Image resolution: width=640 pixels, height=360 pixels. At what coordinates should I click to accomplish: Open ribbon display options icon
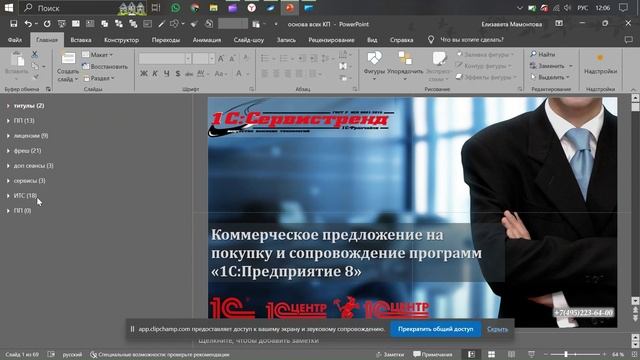[x=559, y=24]
